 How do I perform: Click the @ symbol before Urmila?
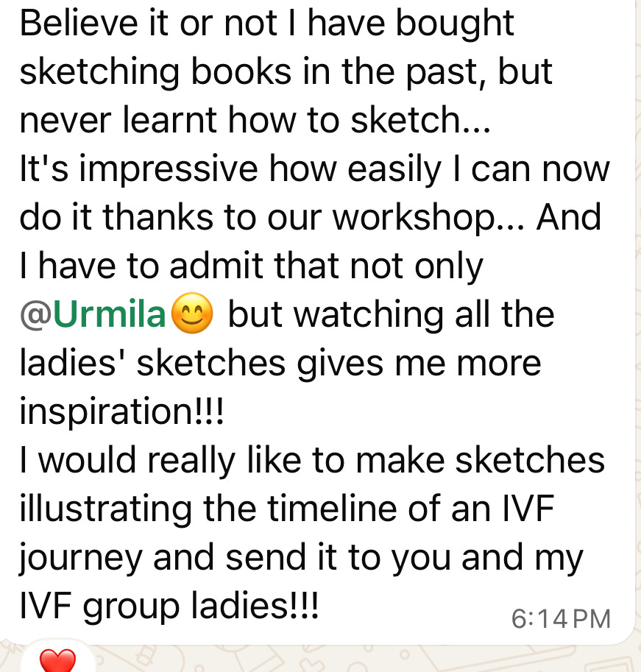pyautogui.click(x=35, y=314)
